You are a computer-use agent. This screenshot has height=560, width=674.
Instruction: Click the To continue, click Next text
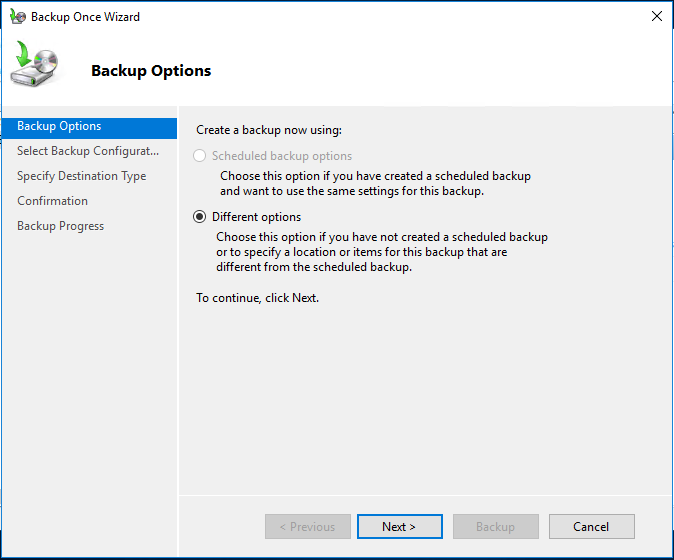(x=257, y=298)
